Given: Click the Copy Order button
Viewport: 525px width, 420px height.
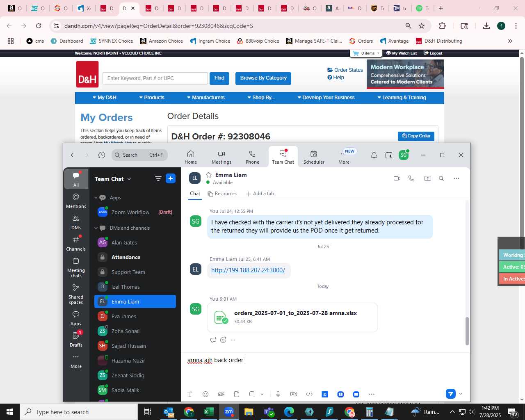Looking at the screenshot, I should coord(416,136).
